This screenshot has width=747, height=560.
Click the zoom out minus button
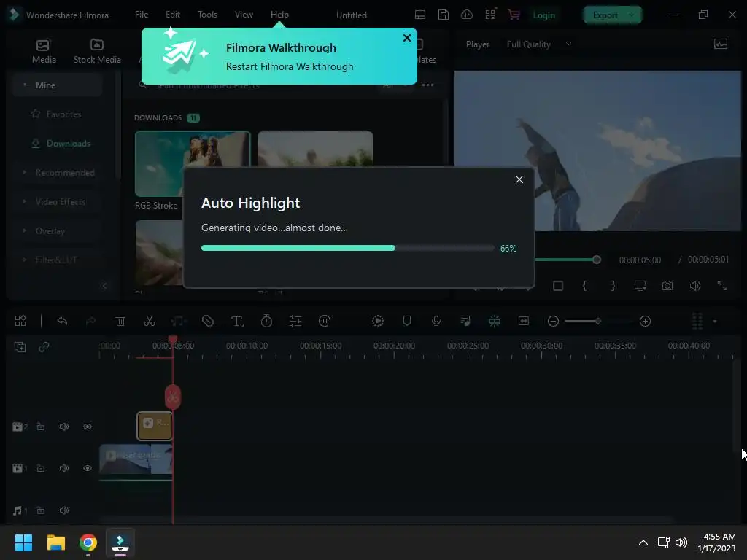click(x=553, y=322)
